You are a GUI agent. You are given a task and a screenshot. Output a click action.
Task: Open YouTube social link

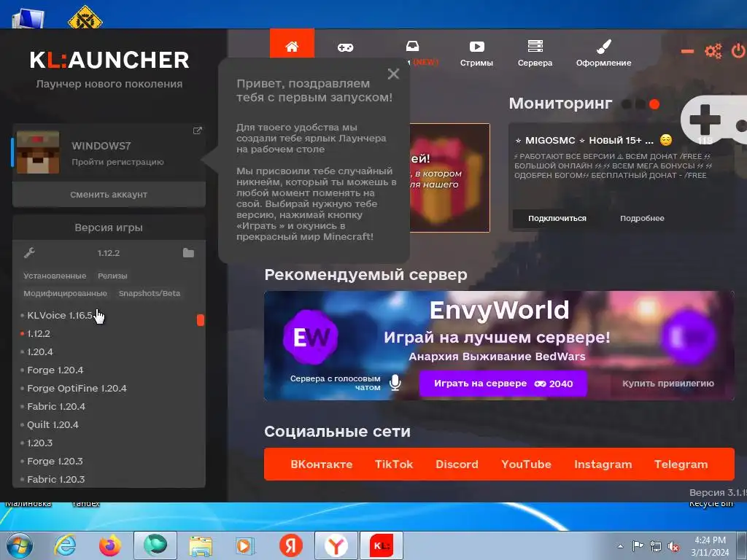(x=526, y=464)
